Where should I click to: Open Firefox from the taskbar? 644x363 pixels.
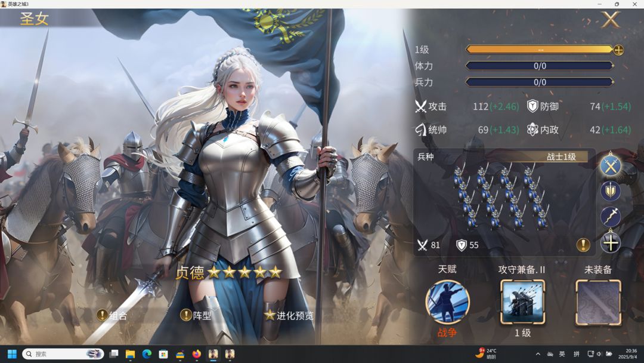(x=197, y=354)
